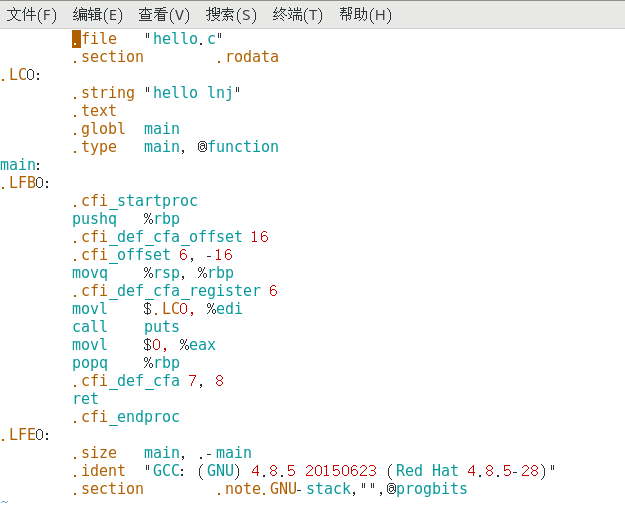
Task: Open the 帮助(H) menu
Action: pyautogui.click(x=365, y=15)
